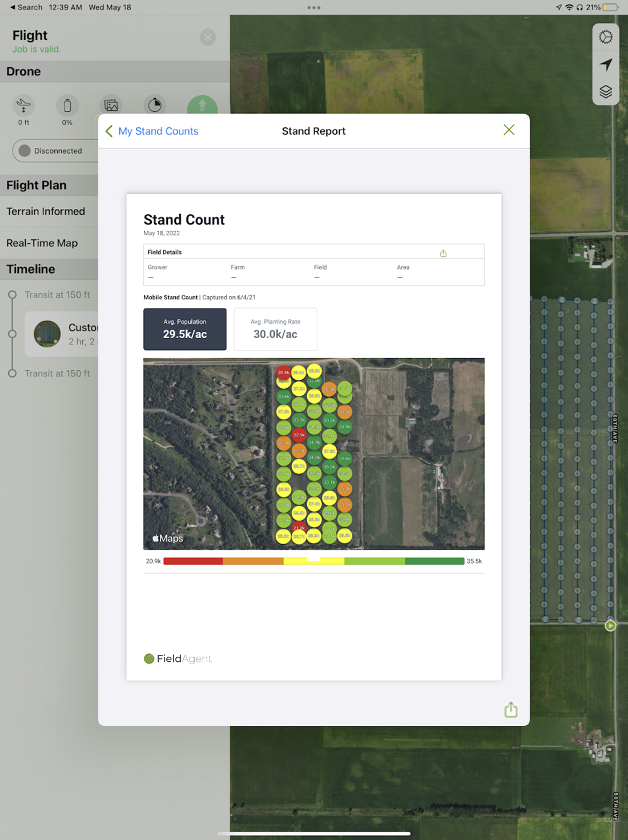Open Real-Time Map flight plan option
The height and width of the screenshot is (840, 628).
click(x=42, y=243)
